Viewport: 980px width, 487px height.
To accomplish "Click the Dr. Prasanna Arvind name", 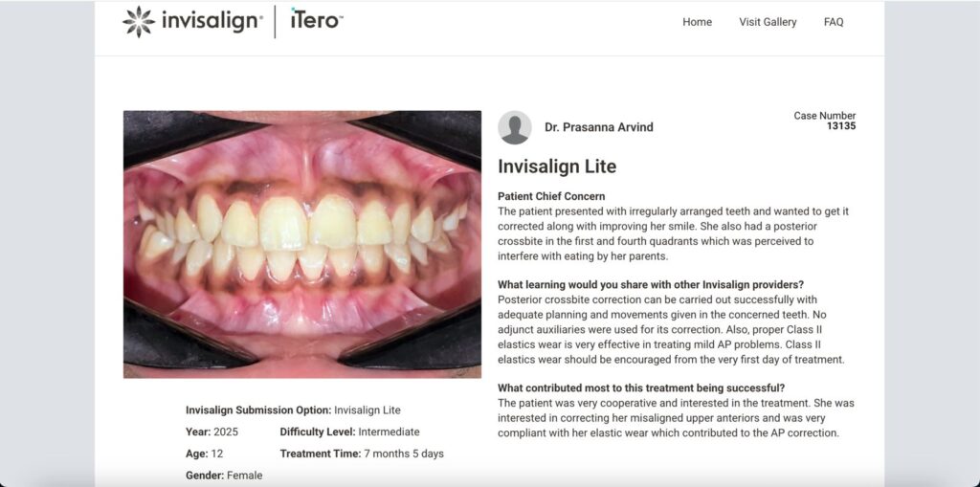I will (x=599, y=127).
